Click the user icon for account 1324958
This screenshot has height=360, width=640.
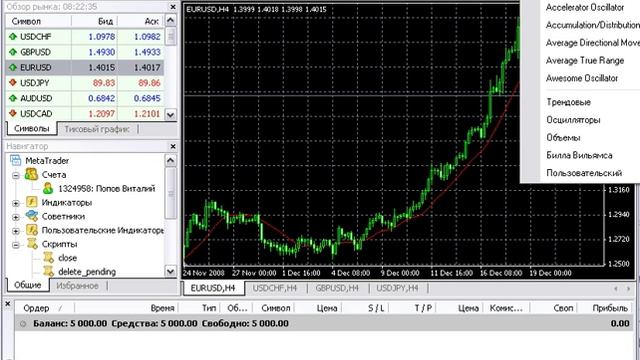(x=48, y=188)
